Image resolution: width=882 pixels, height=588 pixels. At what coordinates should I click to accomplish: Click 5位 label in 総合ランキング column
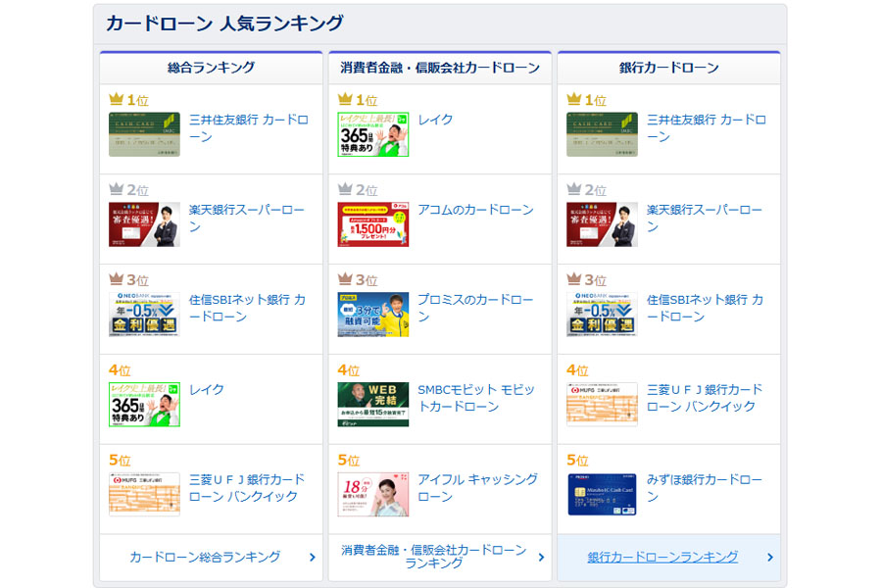pyautogui.click(x=120, y=461)
